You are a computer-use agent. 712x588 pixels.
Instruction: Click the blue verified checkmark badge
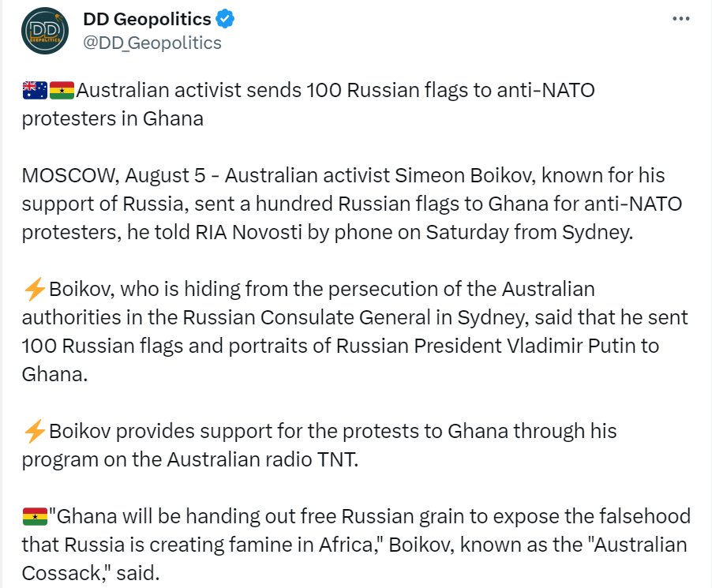(x=225, y=19)
